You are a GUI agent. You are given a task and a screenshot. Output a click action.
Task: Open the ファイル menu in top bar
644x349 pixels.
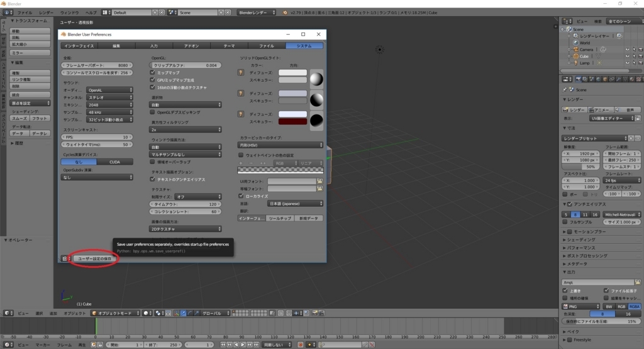coord(25,13)
